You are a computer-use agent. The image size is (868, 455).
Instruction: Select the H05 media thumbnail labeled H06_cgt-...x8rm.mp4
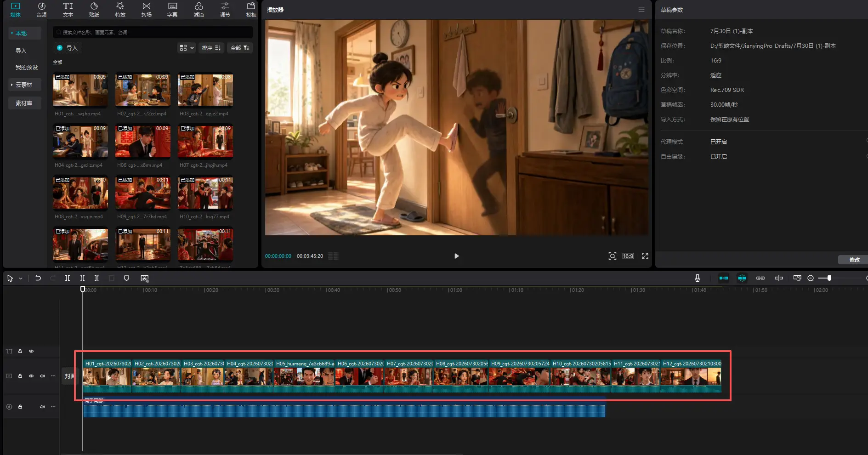pos(143,142)
